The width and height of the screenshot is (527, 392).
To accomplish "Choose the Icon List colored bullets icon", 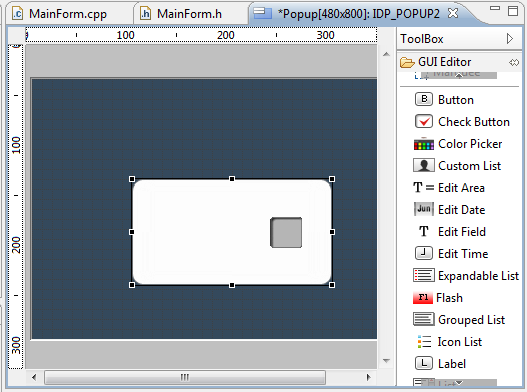I will (424, 342).
